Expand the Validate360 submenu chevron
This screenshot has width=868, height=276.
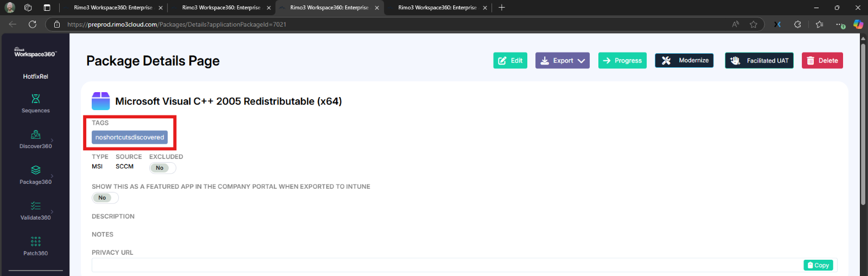(x=52, y=211)
